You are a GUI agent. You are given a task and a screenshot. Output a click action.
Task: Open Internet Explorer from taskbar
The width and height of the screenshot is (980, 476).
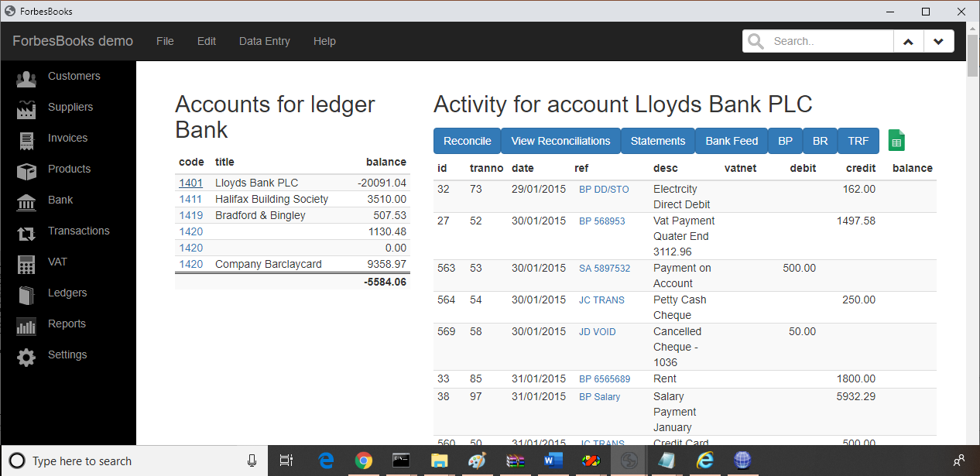(x=704, y=461)
